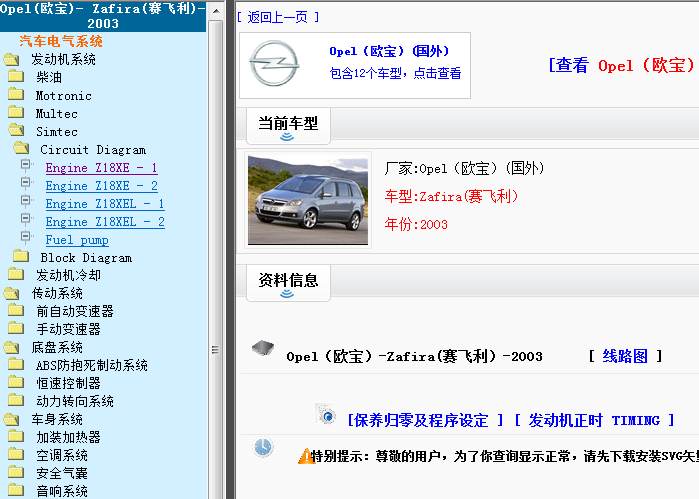Click the open folder icon beside 底盘系统
699x499 pixels.
pyautogui.click(x=12, y=347)
